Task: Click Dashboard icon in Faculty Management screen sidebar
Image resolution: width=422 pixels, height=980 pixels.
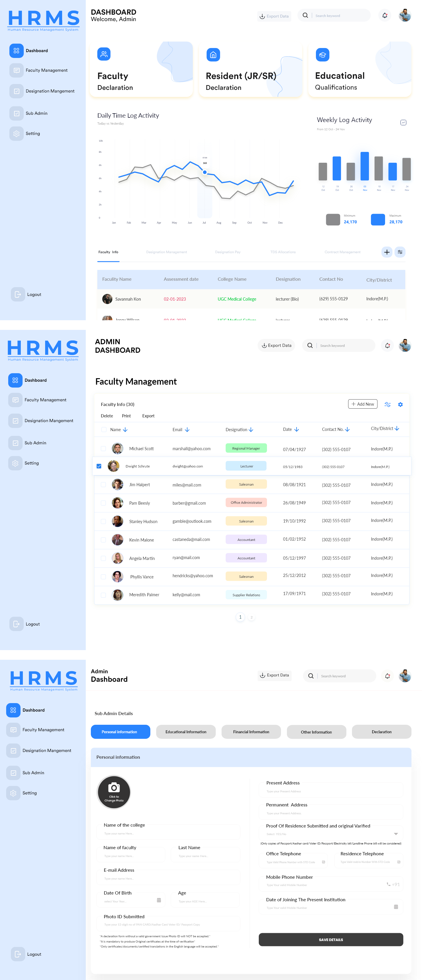Action: [x=15, y=380]
